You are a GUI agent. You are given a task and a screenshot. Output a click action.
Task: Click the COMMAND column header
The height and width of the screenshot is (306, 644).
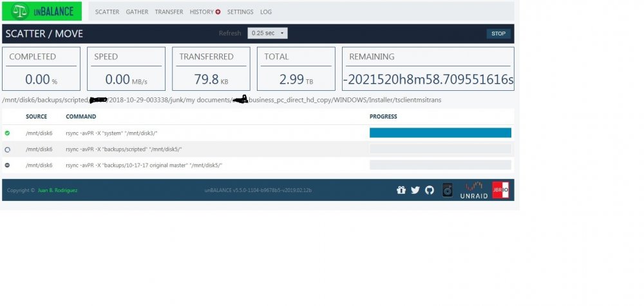point(81,117)
